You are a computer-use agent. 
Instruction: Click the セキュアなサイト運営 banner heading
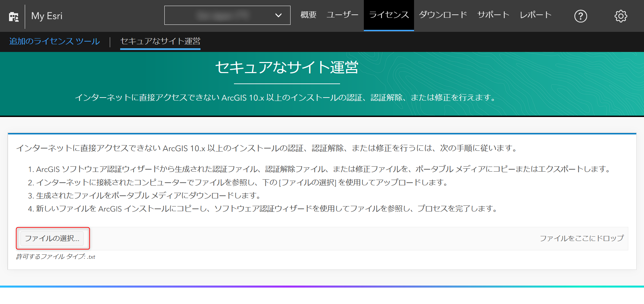pyautogui.click(x=287, y=67)
